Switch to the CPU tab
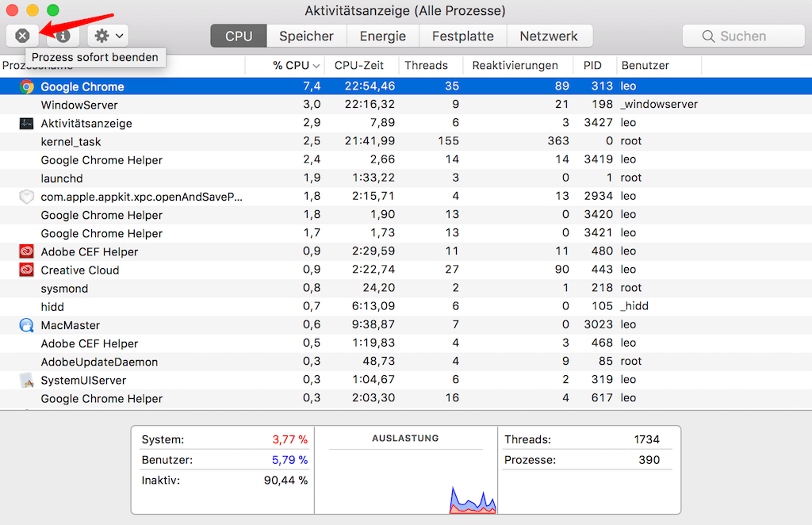Image resolution: width=812 pixels, height=525 pixels. click(x=239, y=36)
